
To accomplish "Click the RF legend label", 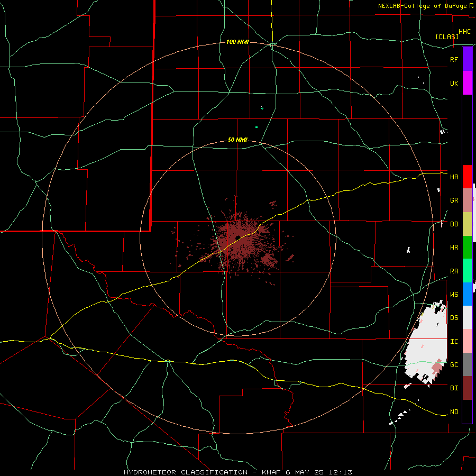I will tap(454, 59).
